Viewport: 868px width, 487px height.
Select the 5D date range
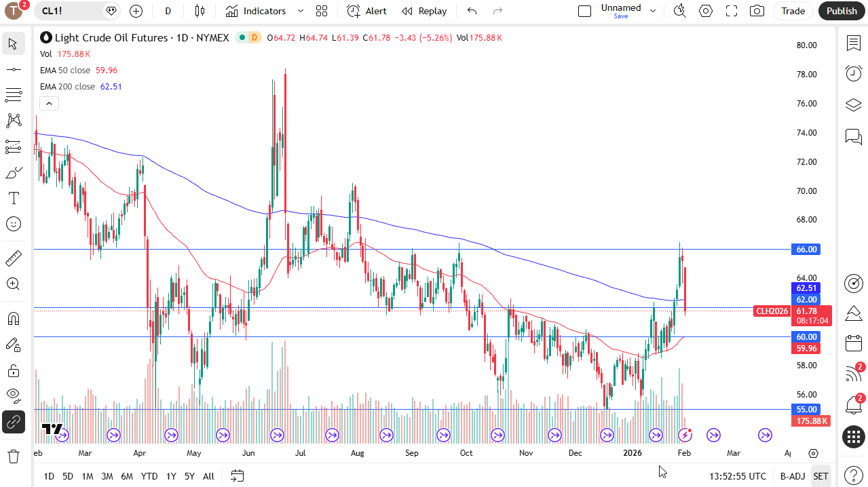point(68,476)
